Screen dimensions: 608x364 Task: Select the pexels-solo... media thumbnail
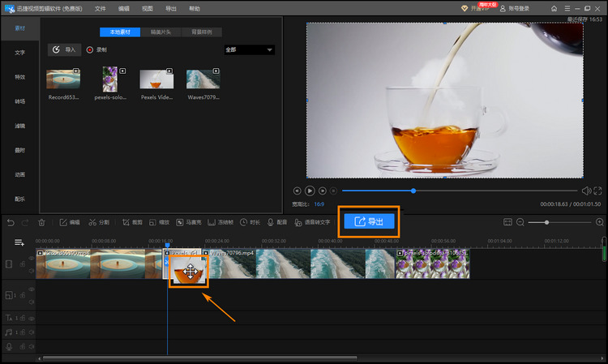110,79
